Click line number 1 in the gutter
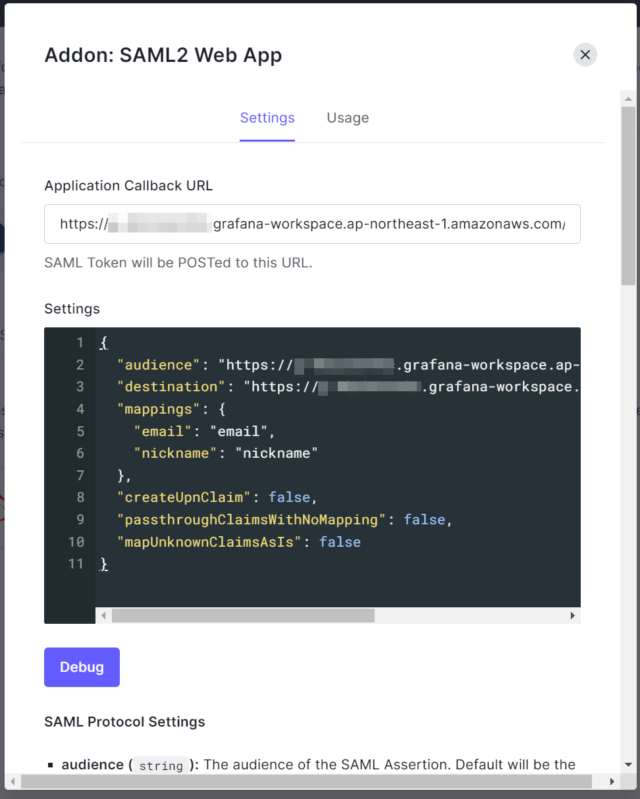Viewport: 640px width, 799px height. pos(80,342)
